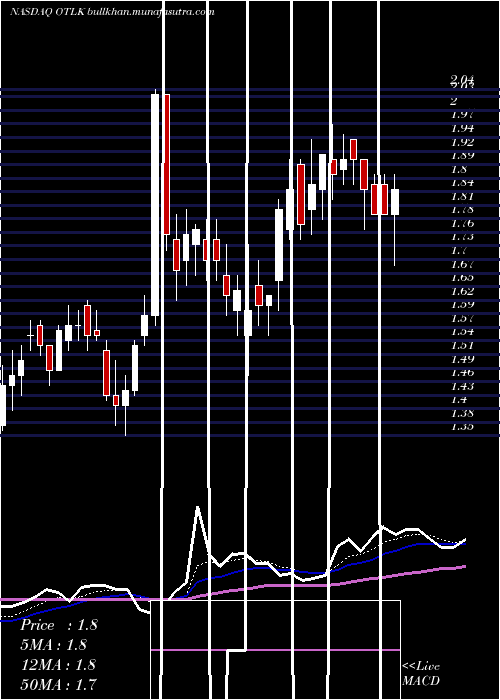The image size is (500, 700).
Task: Select the 50MA : 1.7 legend entry
Action: 58,684
